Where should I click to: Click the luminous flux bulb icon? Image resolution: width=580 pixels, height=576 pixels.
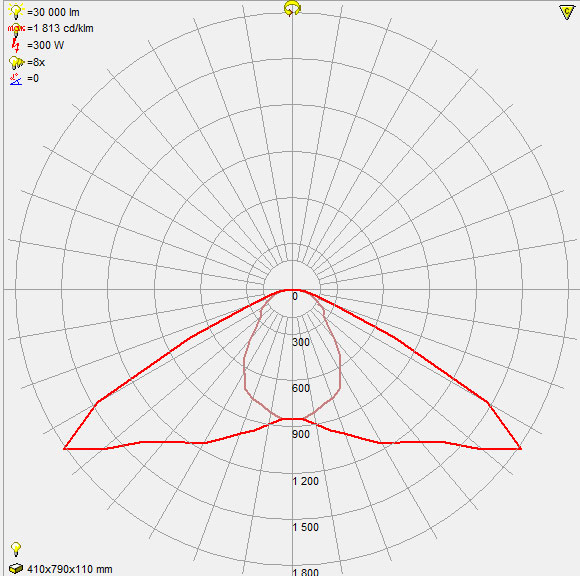pyautogui.click(x=16, y=11)
